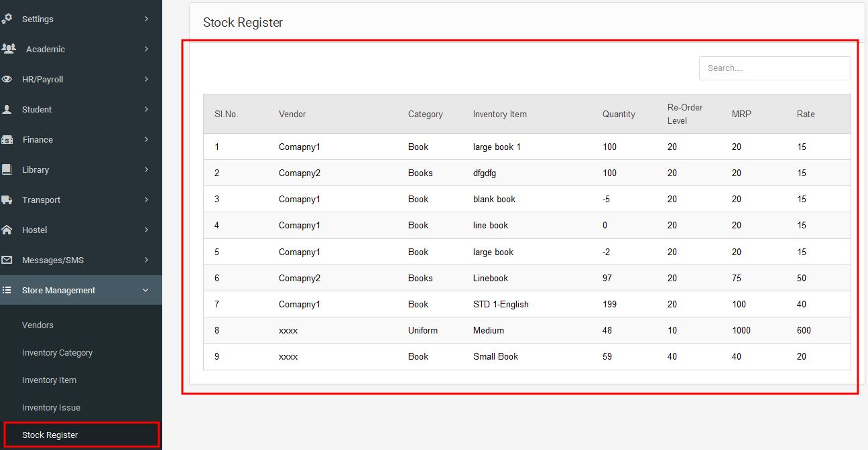Screen dimensions: 868x450
Task: Click the Academic people icon
Action: (x=9, y=49)
